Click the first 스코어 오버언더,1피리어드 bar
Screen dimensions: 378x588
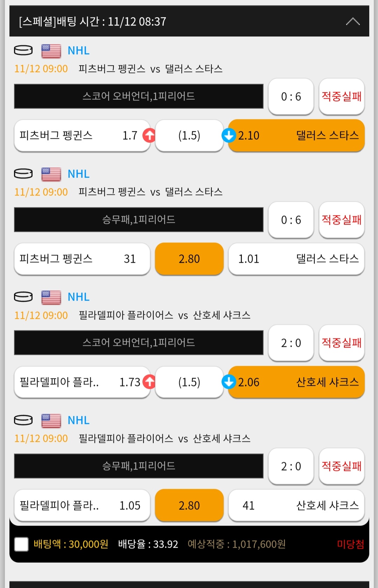click(x=139, y=96)
